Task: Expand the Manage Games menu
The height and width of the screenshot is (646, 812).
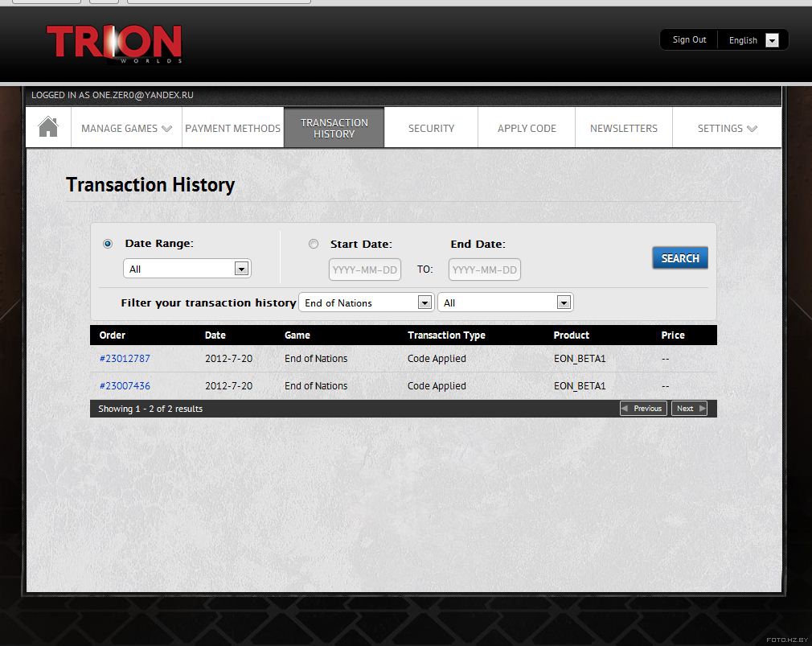Action: tap(126, 129)
